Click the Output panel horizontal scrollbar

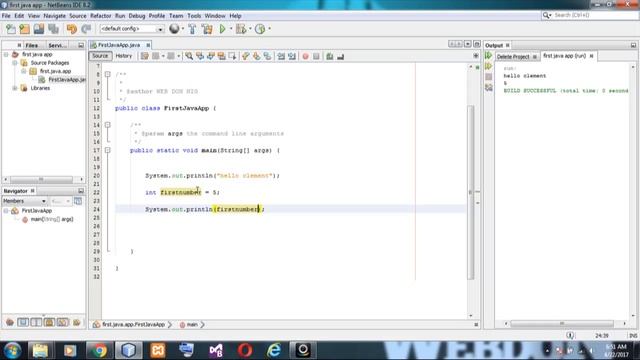coord(562,324)
